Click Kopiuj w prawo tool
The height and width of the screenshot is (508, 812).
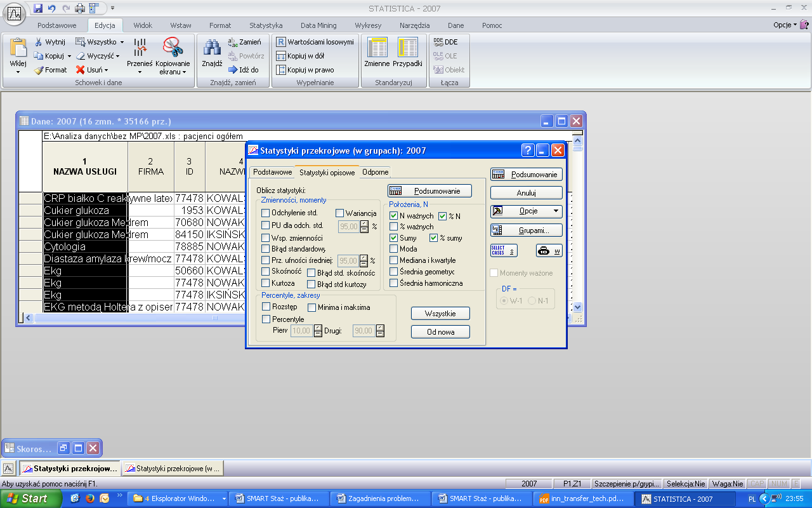point(305,70)
